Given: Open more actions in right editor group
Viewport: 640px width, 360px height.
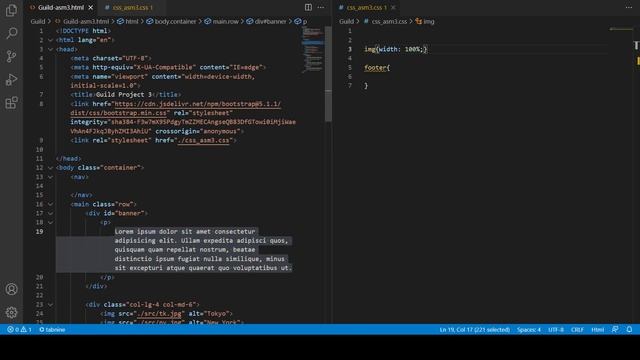Looking at the screenshot, I should point(629,7).
